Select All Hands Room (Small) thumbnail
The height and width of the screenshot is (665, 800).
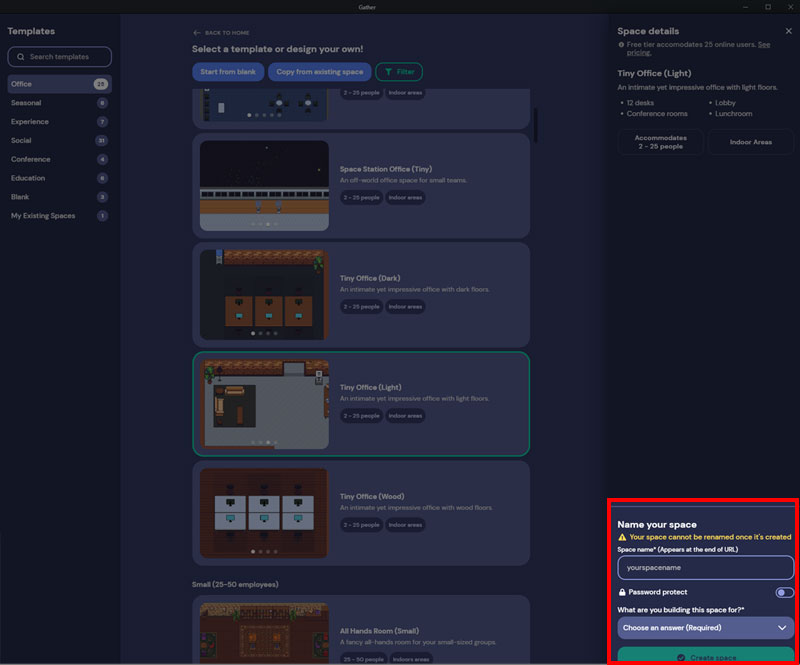pos(264,633)
